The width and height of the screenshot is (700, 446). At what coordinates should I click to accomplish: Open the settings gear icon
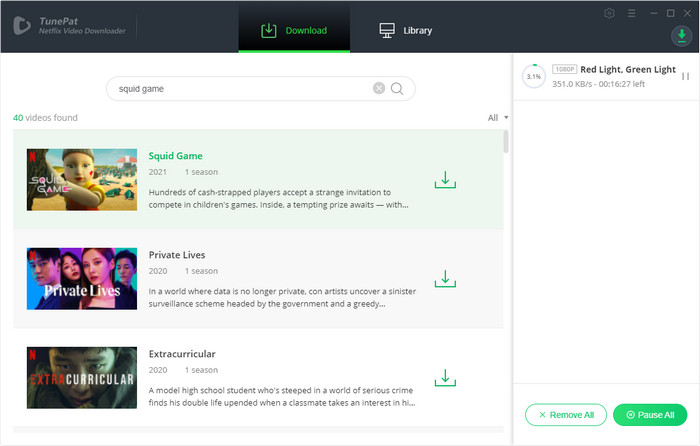pyautogui.click(x=609, y=13)
